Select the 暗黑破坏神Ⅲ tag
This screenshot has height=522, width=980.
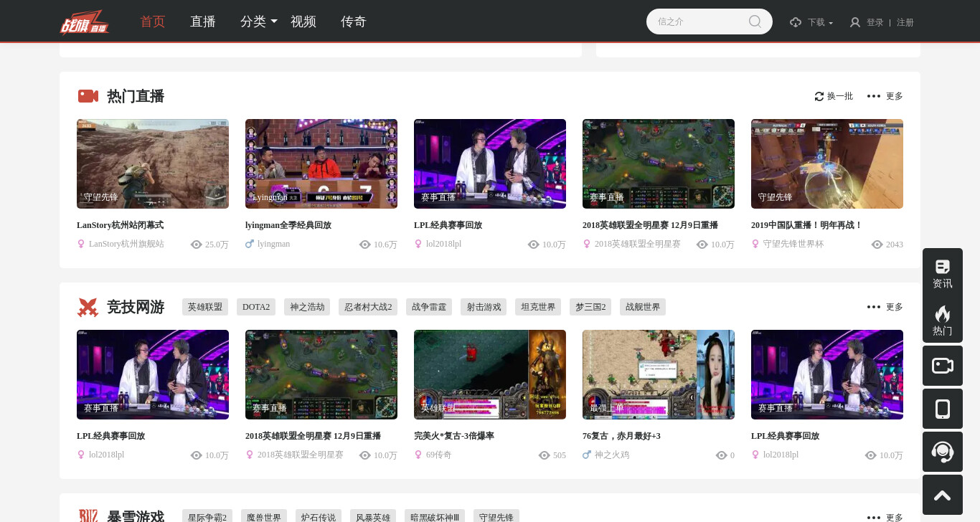click(x=435, y=516)
